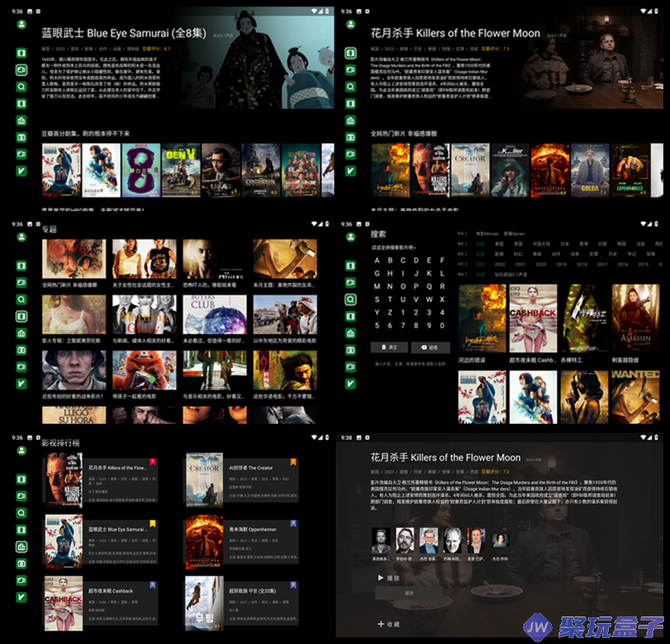The width and height of the screenshot is (670, 644).
Task: Click the V icon on 影视排行榜 screen sidebar
Action: click(22, 597)
